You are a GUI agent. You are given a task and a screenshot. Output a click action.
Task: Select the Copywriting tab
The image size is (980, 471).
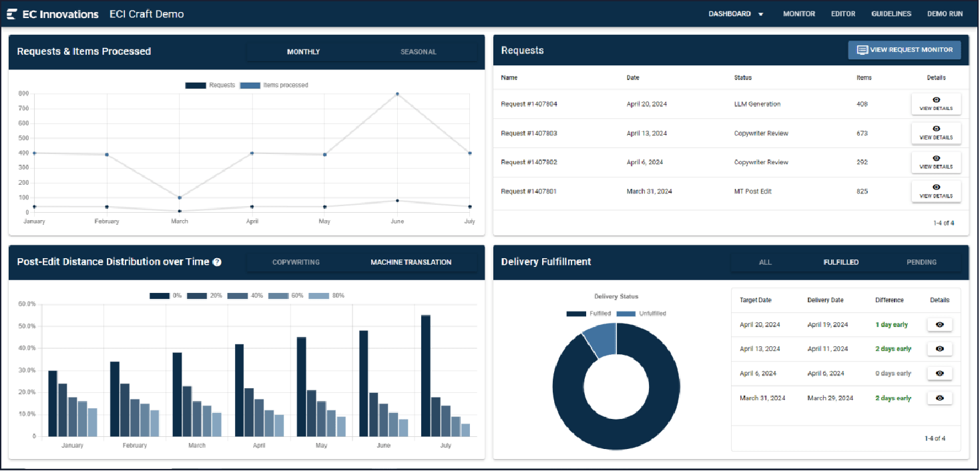(296, 262)
